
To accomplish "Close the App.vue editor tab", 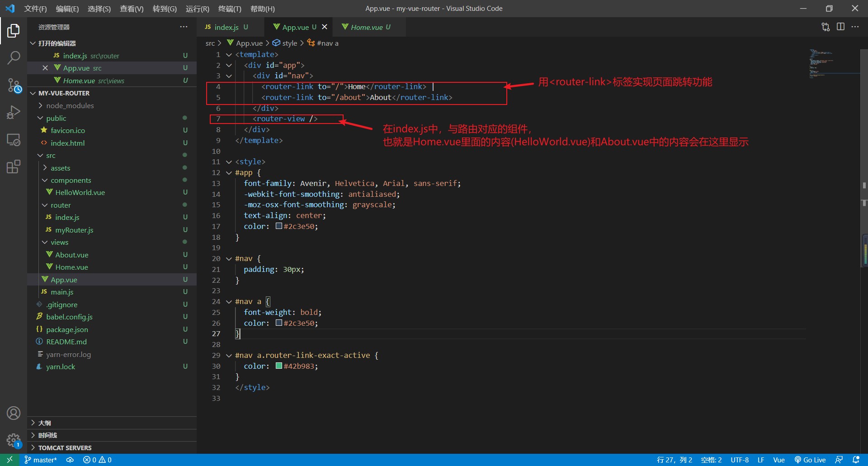I will tap(325, 27).
